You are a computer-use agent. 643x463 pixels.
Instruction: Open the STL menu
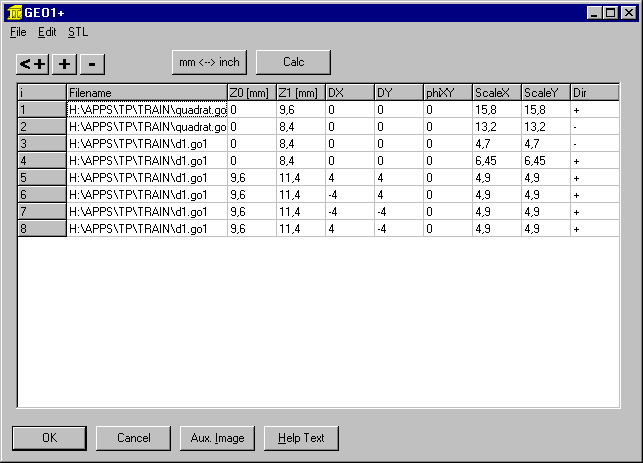point(78,32)
